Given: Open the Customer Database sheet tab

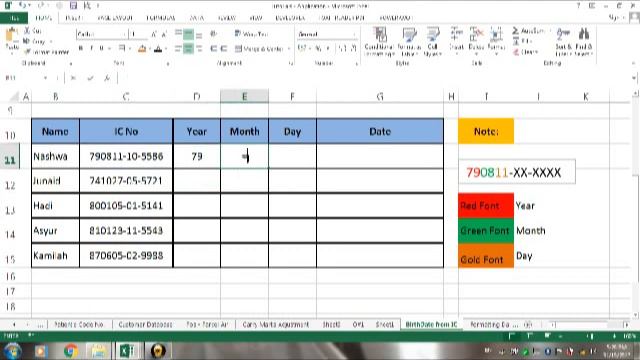Looking at the screenshot, I should pos(145,324).
